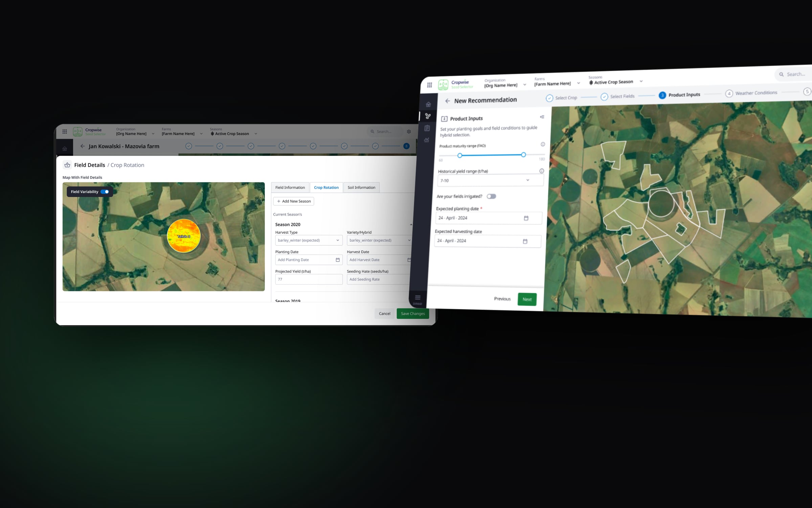Expand Seasons dropdown in New Recommendation window
The image size is (812, 508).
pos(641,81)
